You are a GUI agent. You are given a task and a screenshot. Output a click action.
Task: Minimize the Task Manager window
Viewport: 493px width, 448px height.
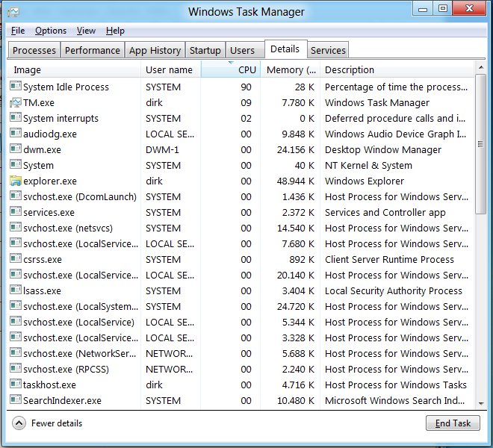423,8
